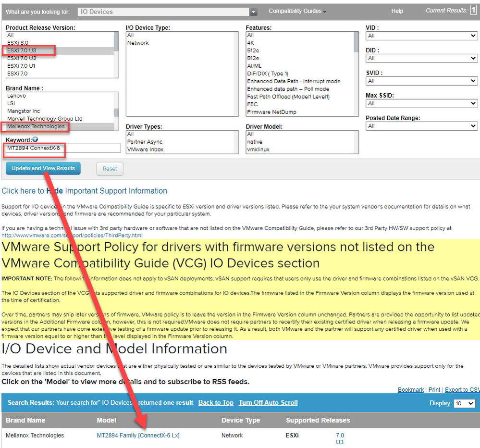480x448 pixels.
Task: Select Partner Async driver type
Action: 180,142
